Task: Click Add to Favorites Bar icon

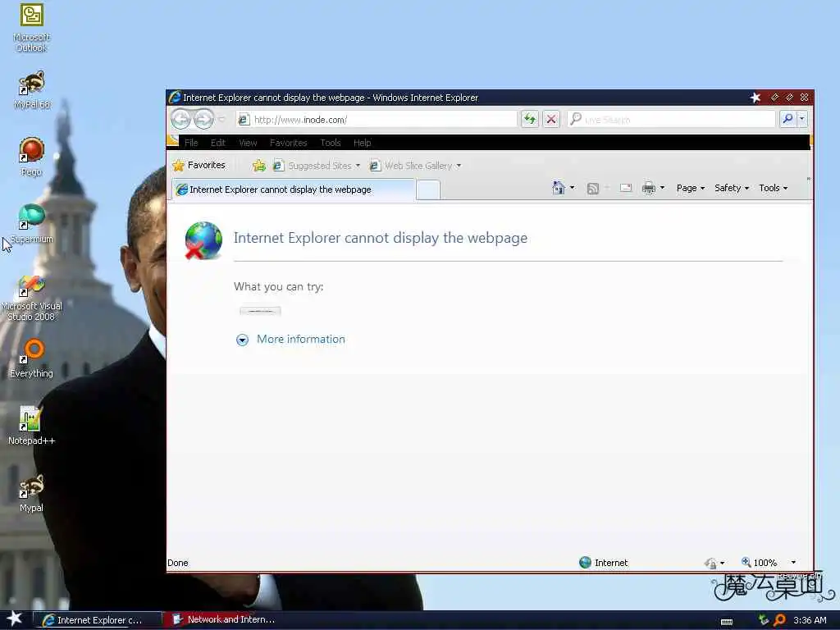Action: point(258,166)
